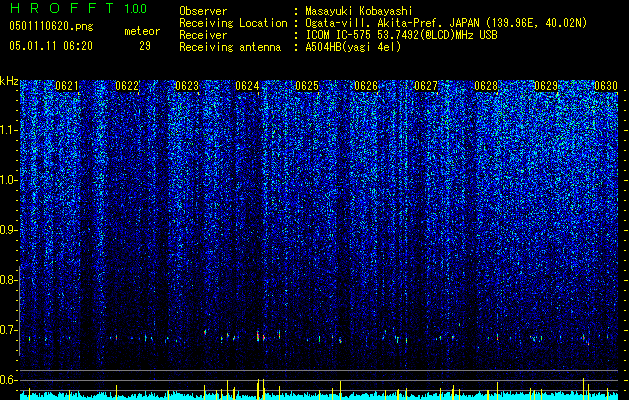Click the kHz axis unit label

[x=9, y=81]
